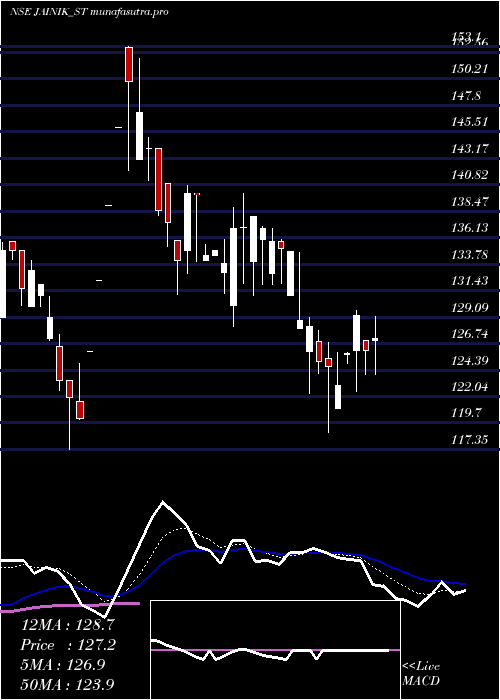Click the '5MA : 126.9' readout
The height and width of the screenshot is (700, 500).
(63, 664)
